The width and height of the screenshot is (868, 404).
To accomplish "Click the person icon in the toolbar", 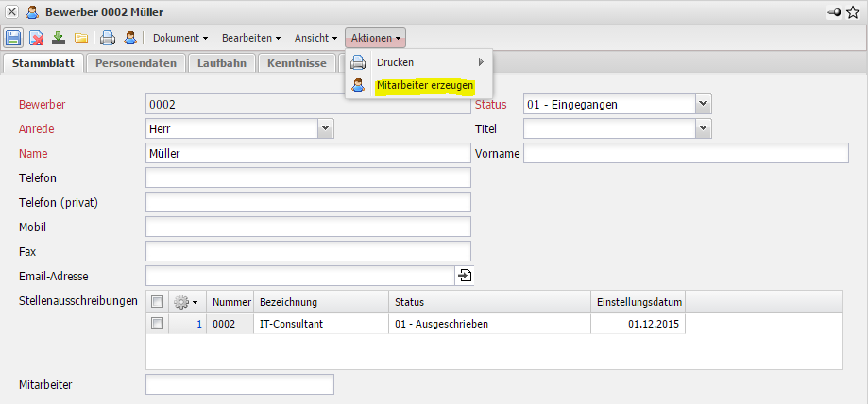I will pos(130,39).
